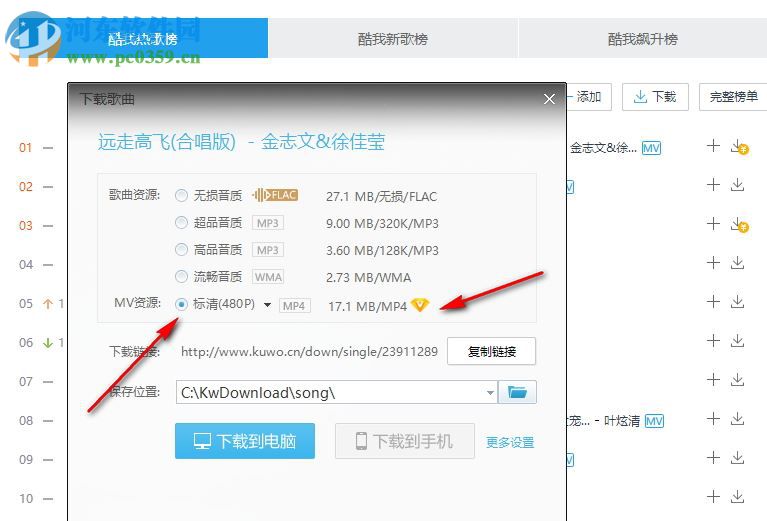Download song 03 with paid download icon

coord(739,225)
